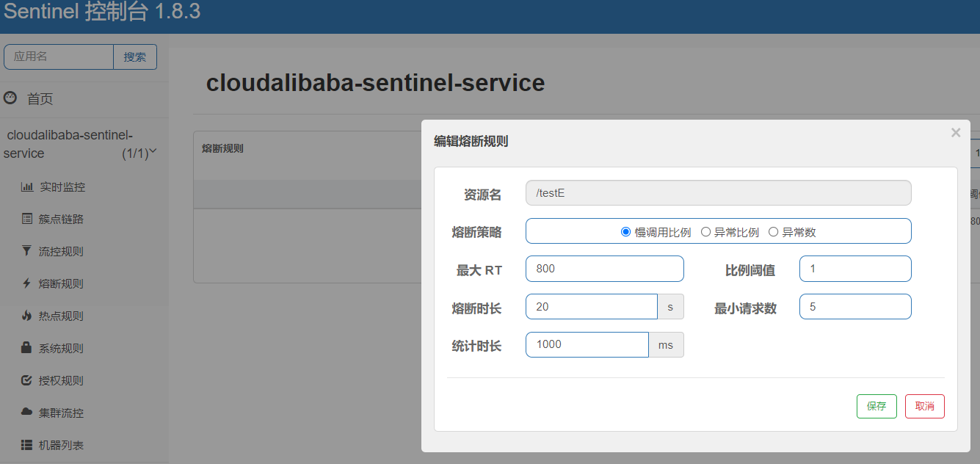Click the 保存 button

click(x=876, y=406)
